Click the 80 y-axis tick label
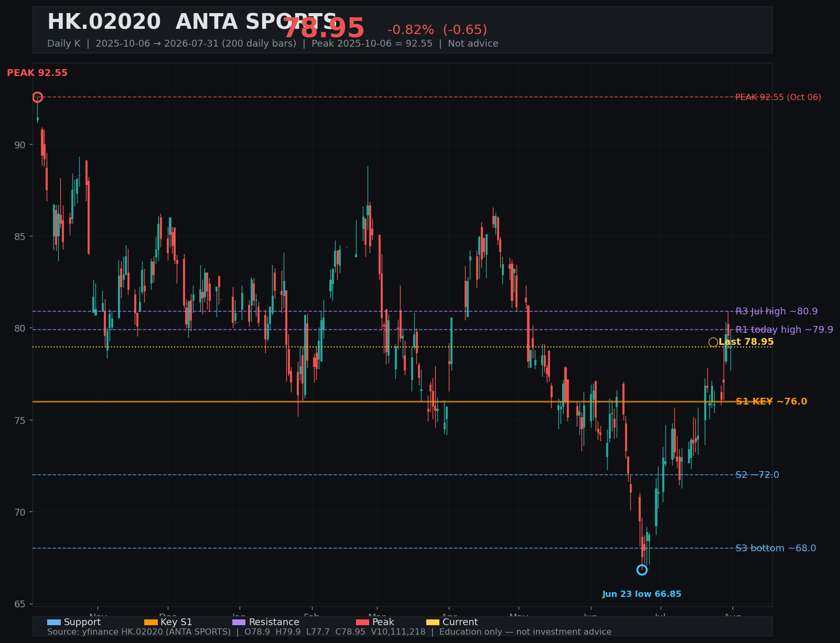The image size is (840, 643). (x=20, y=329)
